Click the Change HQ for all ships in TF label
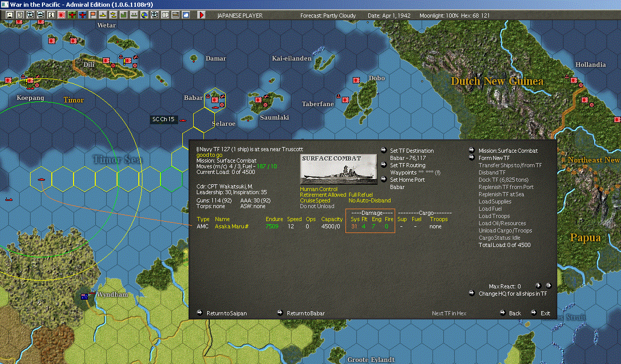This screenshot has height=364, width=621. 512,294
